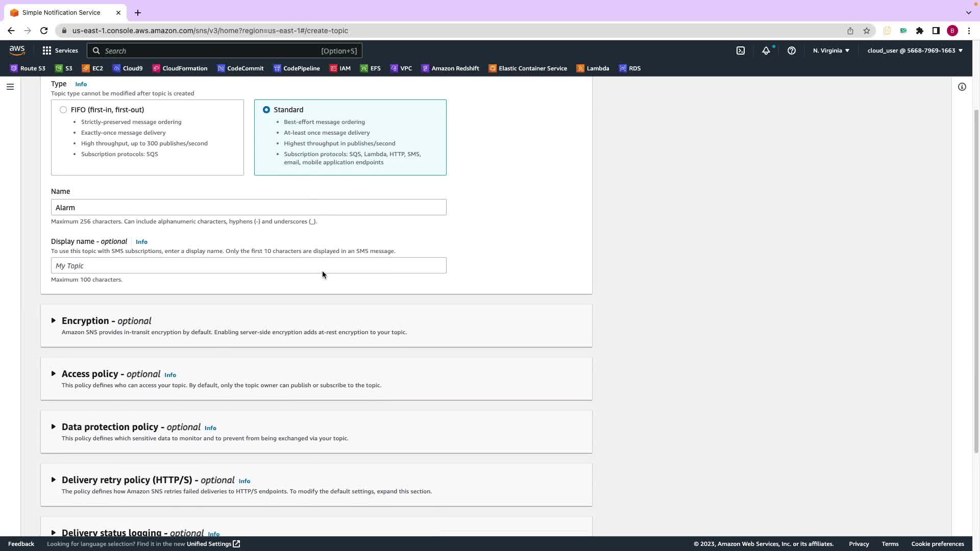This screenshot has height=551, width=980.
Task: Open the Unified Settings link
Action: (x=213, y=544)
